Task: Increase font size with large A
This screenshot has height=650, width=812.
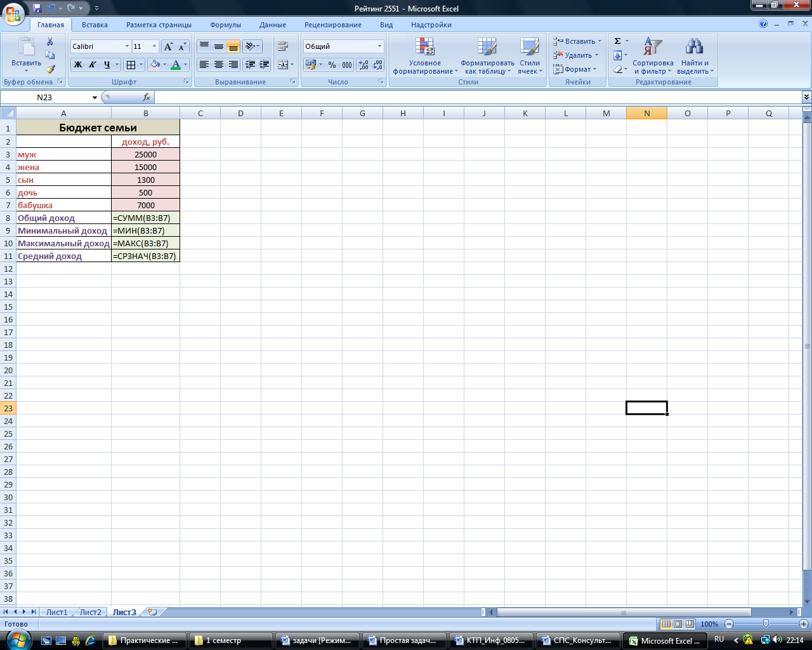Action: click(168, 46)
